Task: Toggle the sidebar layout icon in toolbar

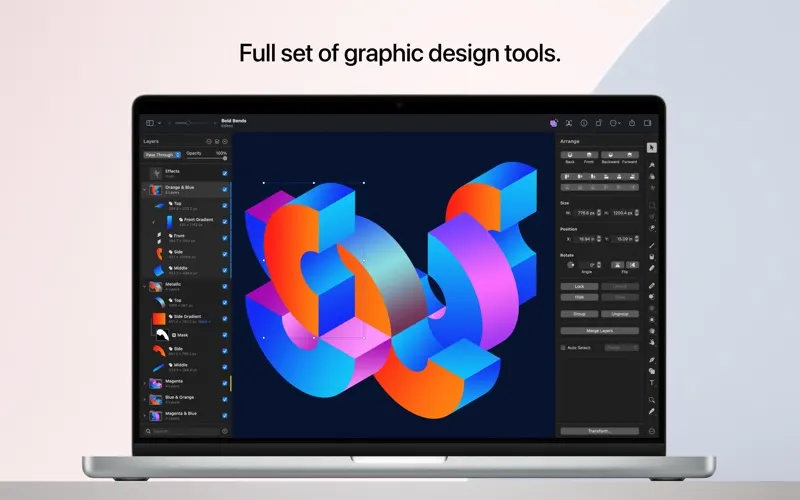Action: point(149,123)
